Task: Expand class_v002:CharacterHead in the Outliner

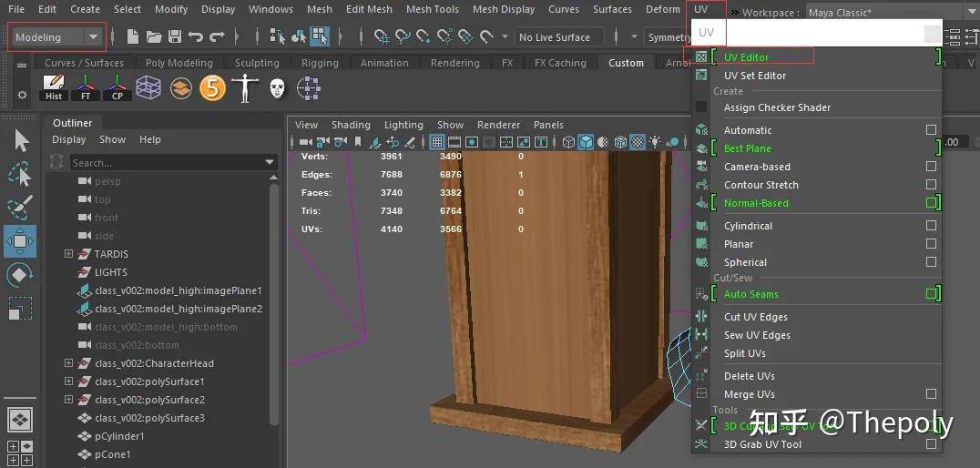Action: [68, 363]
